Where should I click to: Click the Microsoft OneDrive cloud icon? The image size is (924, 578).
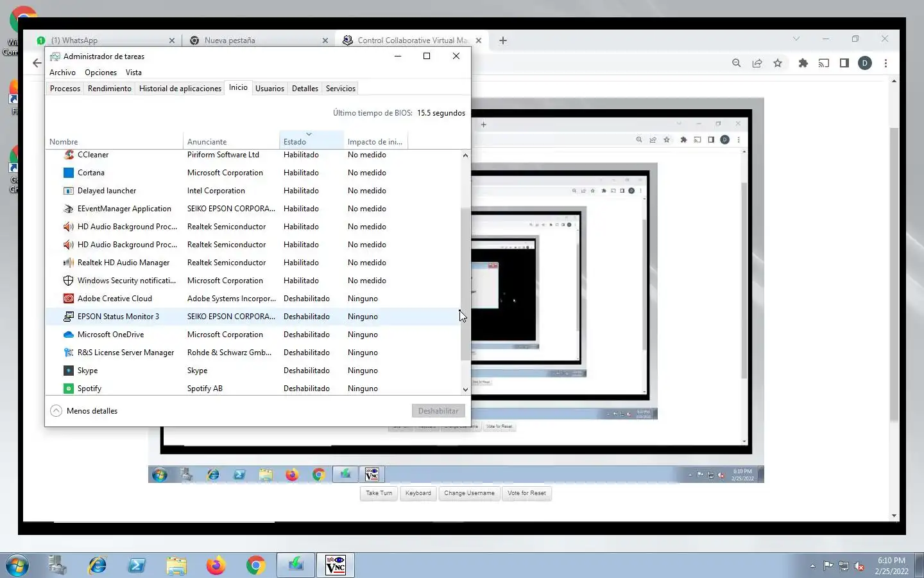point(69,335)
